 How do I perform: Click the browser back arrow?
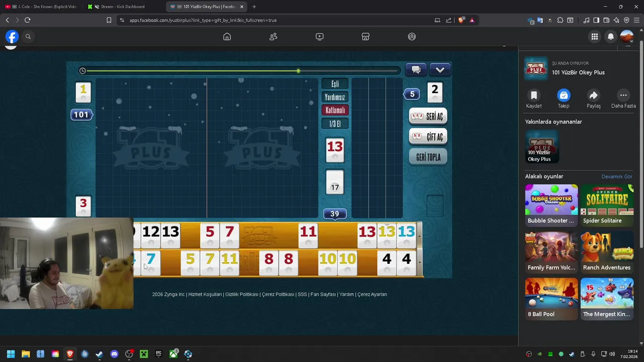[x=7, y=20]
